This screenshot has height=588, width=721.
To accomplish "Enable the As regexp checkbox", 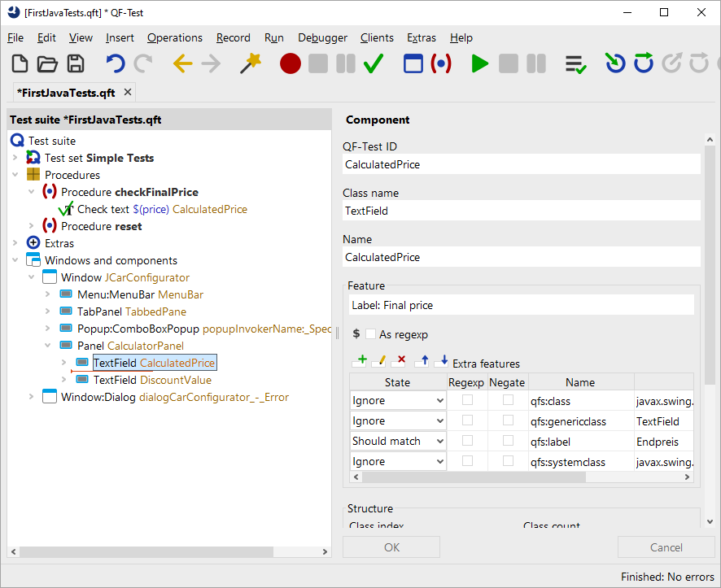I will coord(370,334).
